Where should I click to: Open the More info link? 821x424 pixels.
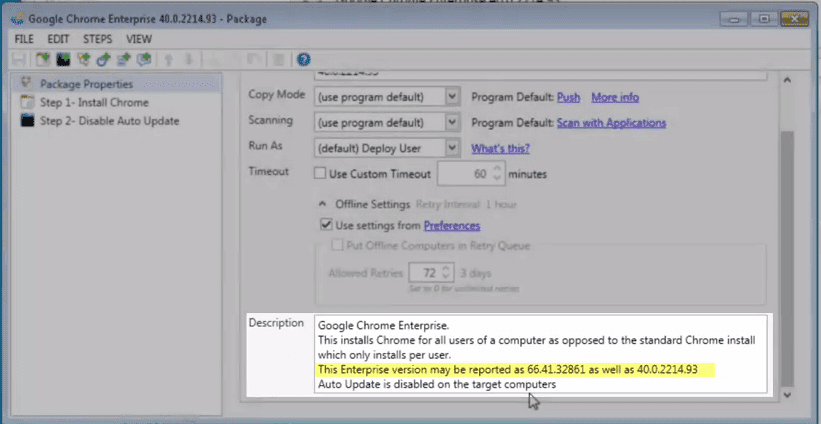(x=615, y=97)
